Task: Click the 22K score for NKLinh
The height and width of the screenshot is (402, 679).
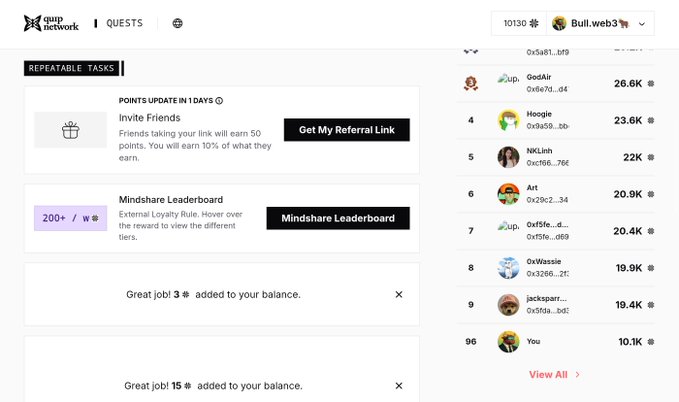Action: point(633,157)
